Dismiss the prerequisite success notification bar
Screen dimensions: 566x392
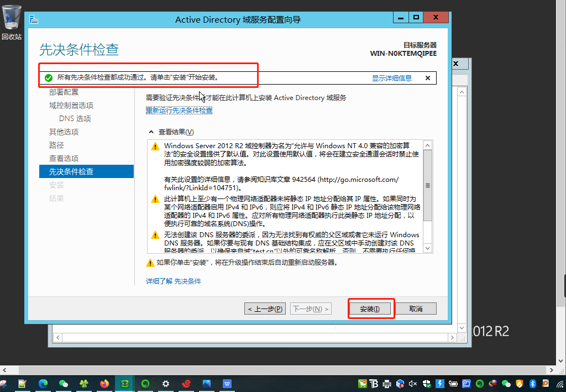[x=428, y=78]
